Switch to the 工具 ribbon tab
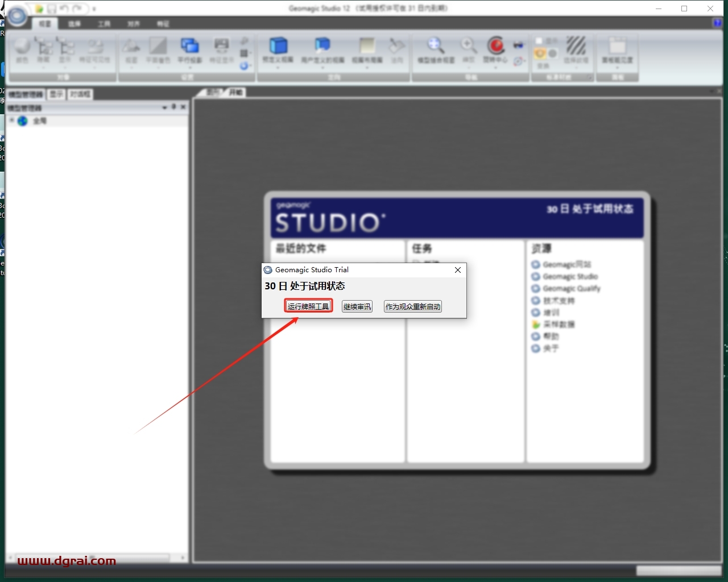728x582 pixels. coord(104,24)
